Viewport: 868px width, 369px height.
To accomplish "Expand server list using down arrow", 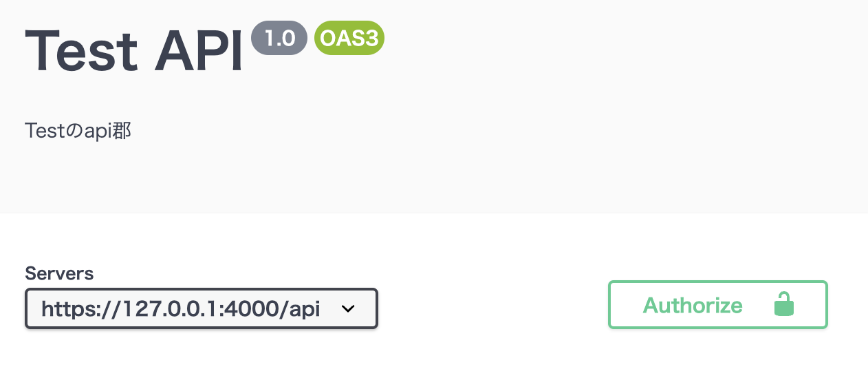I will click(348, 308).
